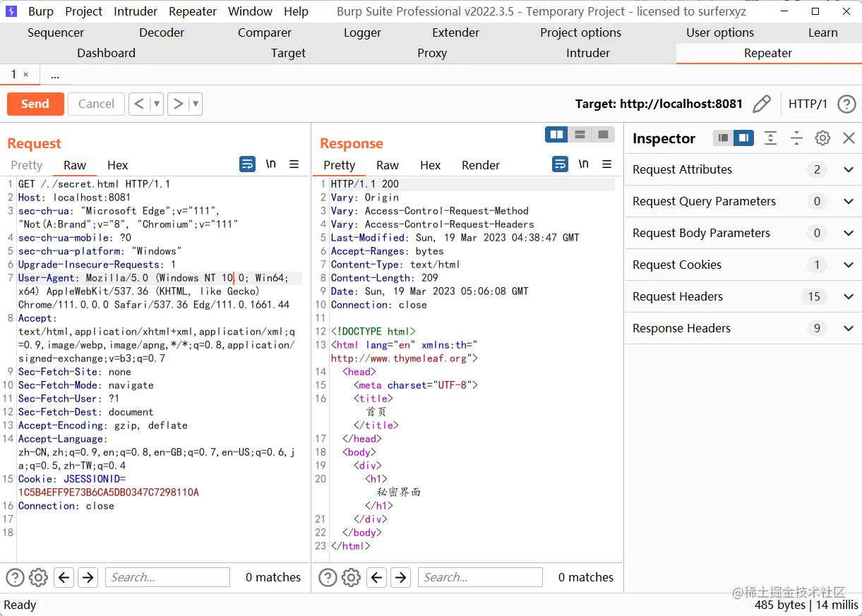Go back to previous request in history
862x616 pixels.
[139, 104]
